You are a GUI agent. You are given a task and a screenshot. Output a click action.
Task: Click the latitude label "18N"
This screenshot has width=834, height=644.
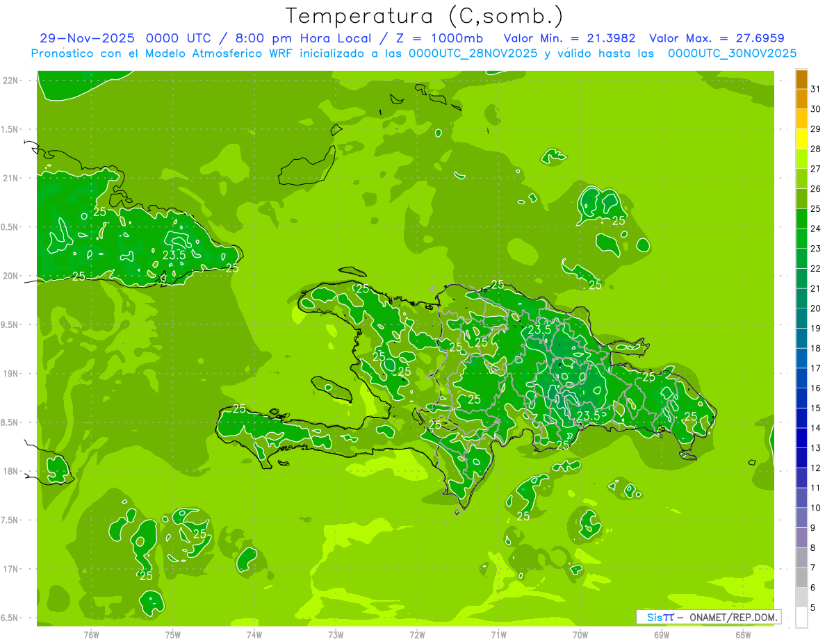11,472
